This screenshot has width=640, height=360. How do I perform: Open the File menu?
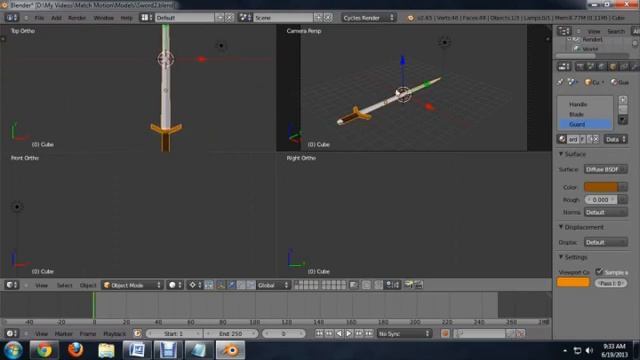point(39,18)
